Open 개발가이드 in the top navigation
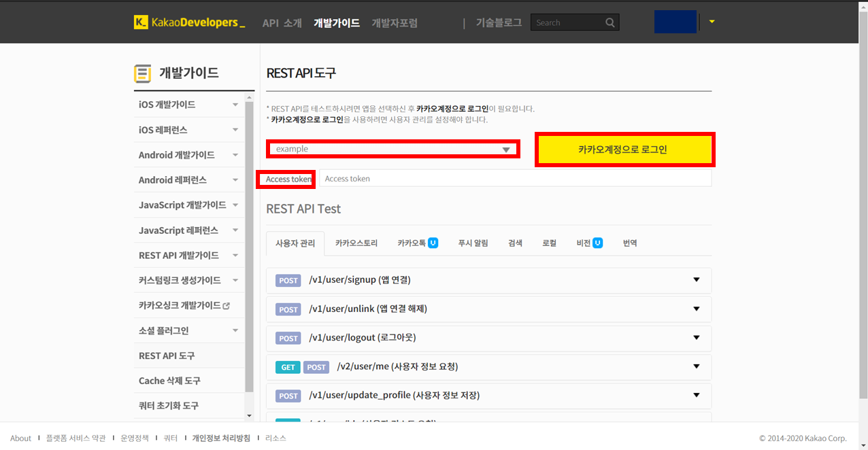 (x=337, y=22)
